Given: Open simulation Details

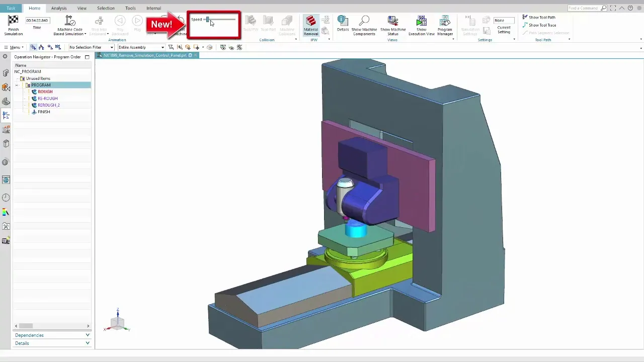Looking at the screenshot, I should [343, 24].
